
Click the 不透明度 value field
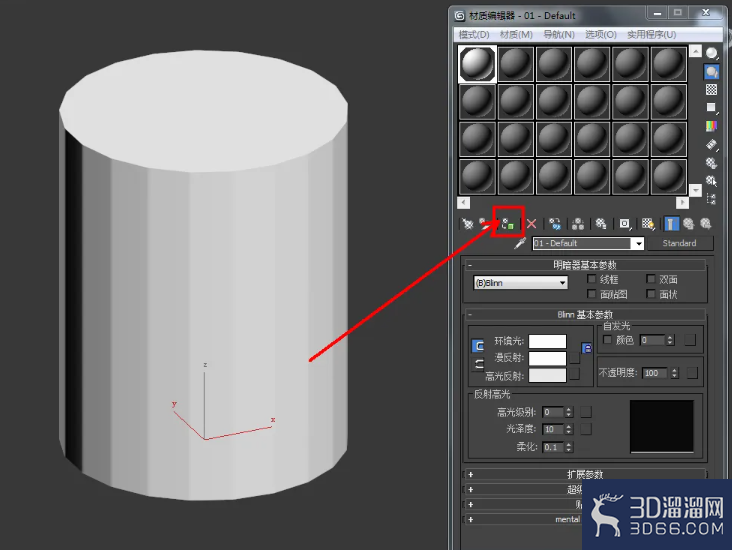[x=655, y=373]
